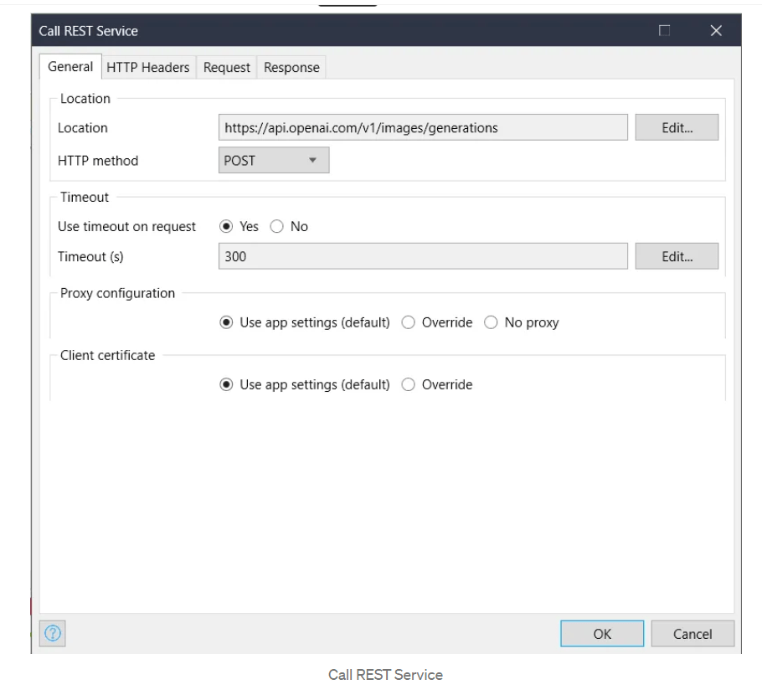
Task: Click the Location URL text field
Action: pyautogui.click(x=419, y=127)
